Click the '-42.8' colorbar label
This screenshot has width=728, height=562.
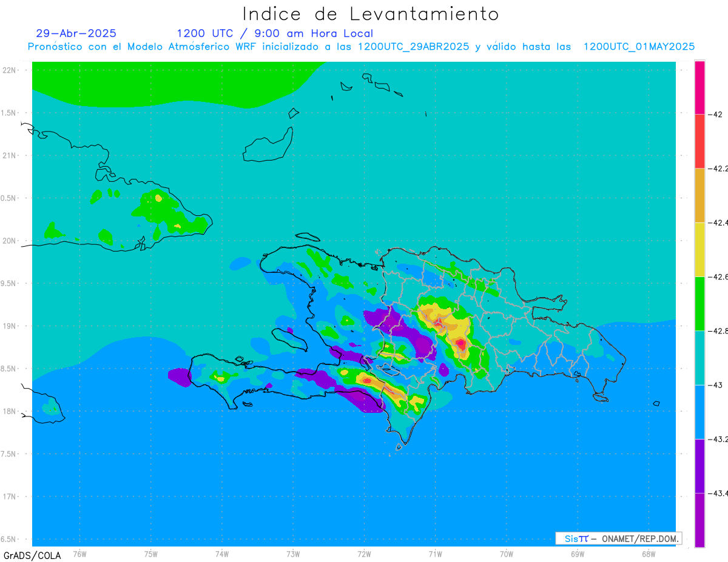(718, 330)
